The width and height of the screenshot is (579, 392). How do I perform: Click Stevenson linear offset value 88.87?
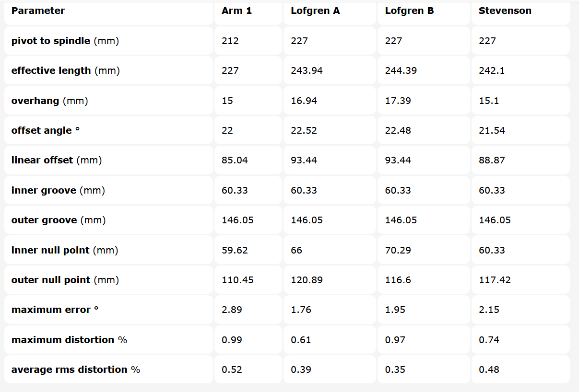492,160
